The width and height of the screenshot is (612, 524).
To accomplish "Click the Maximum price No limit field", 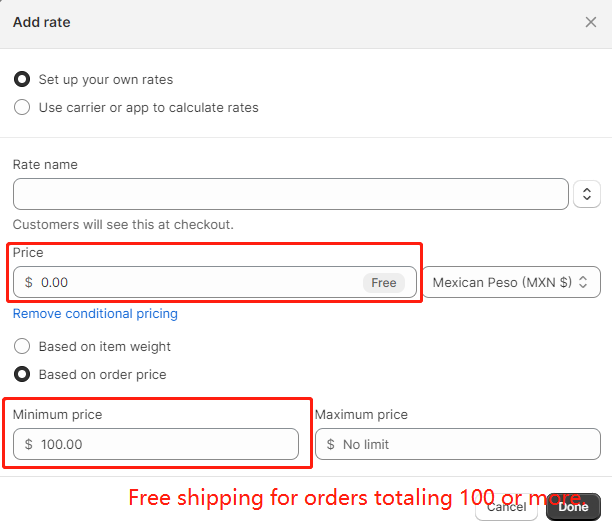I will (x=458, y=444).
